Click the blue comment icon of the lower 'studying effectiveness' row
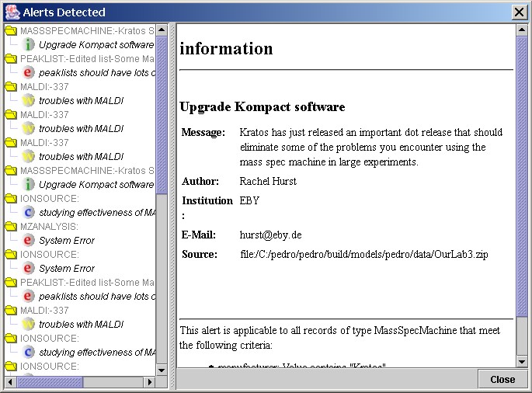The width and height of the screenshot is (532, 393). pos(28,352)
